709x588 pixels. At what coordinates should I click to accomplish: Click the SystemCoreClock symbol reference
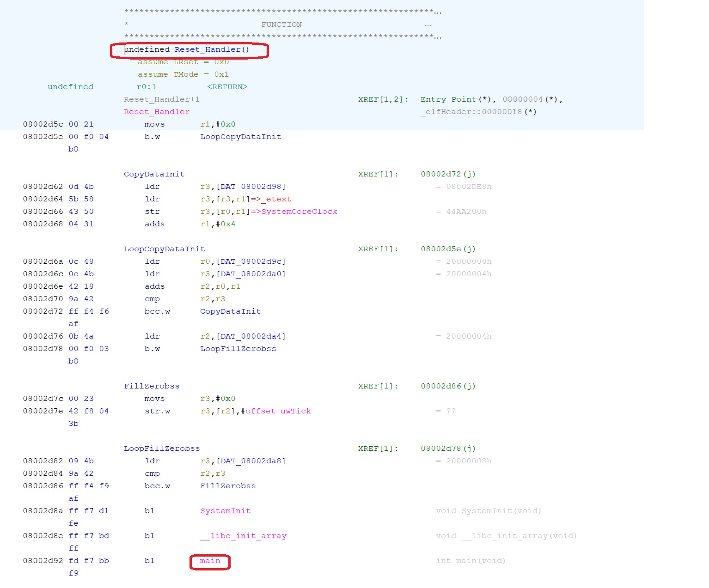coord(299,212)
